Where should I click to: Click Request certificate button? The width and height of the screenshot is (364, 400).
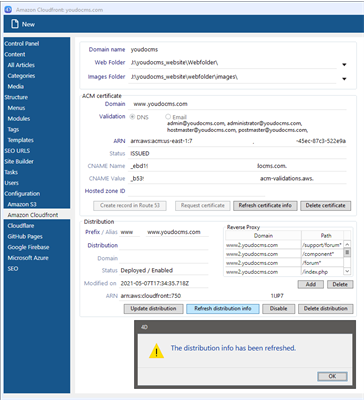[203, 205]
